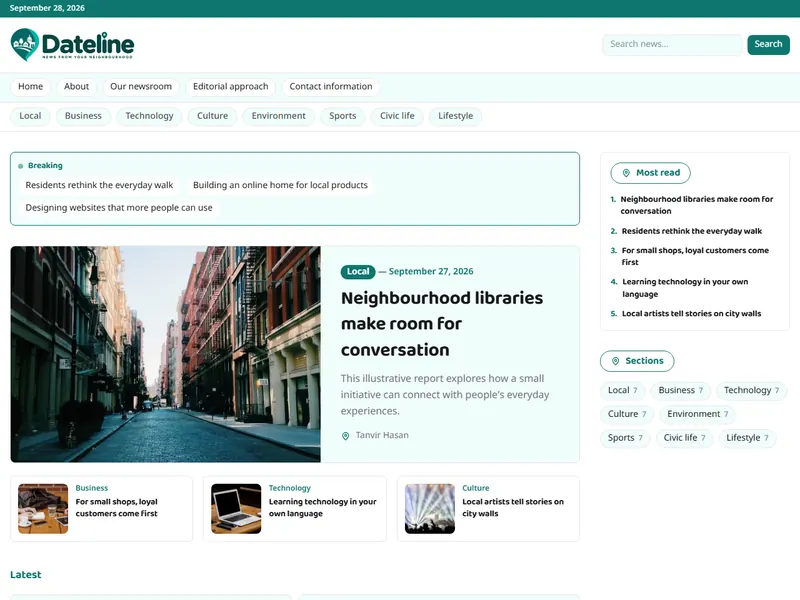Go to the Our newsroom page

coord(141,87)
